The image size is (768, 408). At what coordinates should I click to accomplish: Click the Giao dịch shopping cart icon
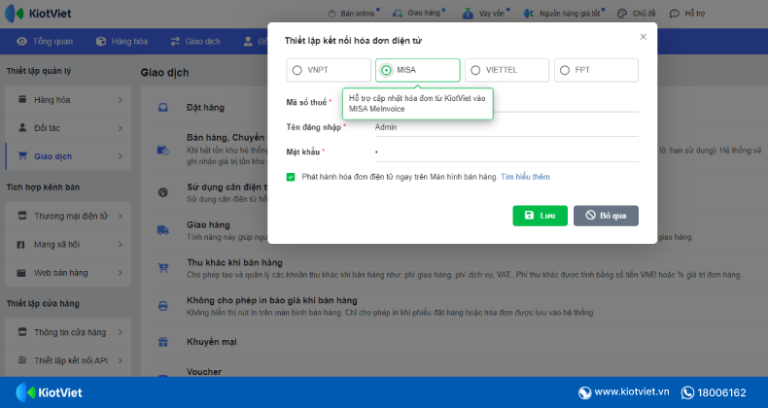click(20, 156)
